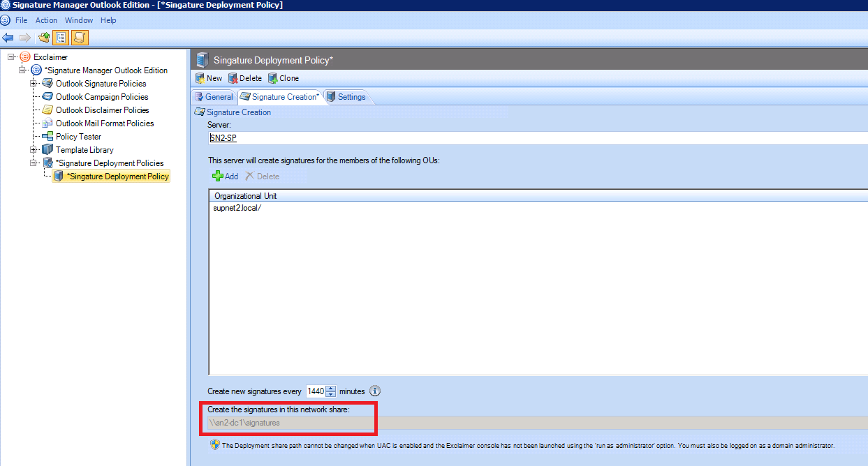Select Outlook Signature Policies in tree
The image size is (868, 466).
(x=101, y=84)
